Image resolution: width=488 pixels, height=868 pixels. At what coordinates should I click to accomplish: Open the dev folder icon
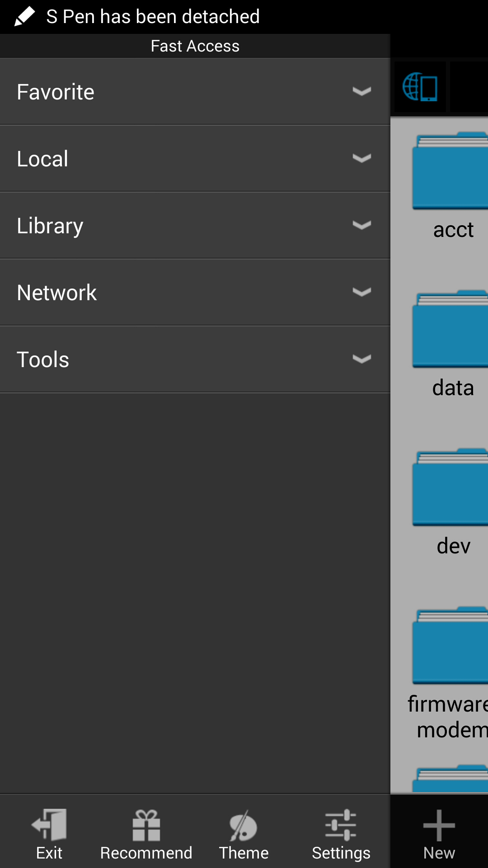click(x=450, y=487)
